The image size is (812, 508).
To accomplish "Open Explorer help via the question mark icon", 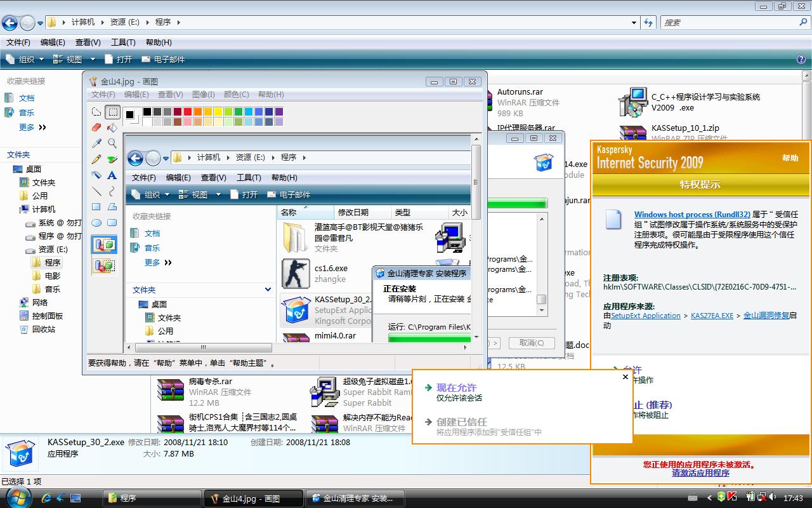I will point(801,59).
